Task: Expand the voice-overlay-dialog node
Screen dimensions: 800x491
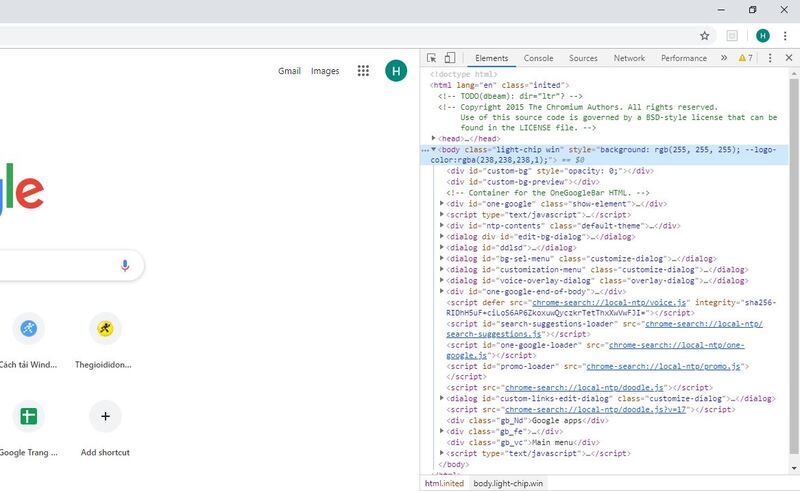Action: pos(442,280)
